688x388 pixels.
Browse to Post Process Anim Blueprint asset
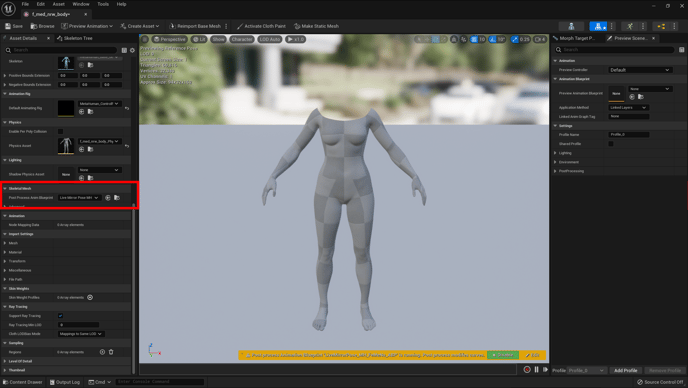click(x=117, y=198)
